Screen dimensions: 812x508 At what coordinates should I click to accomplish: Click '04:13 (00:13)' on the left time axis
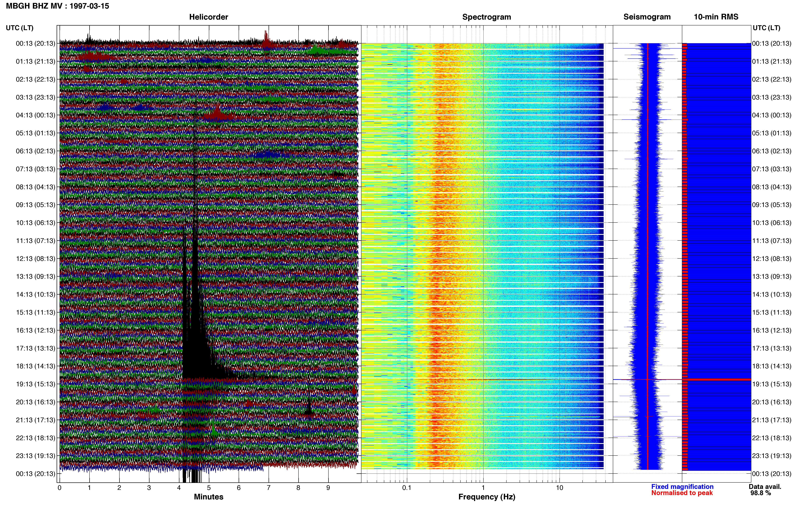[x=36, y=115]
